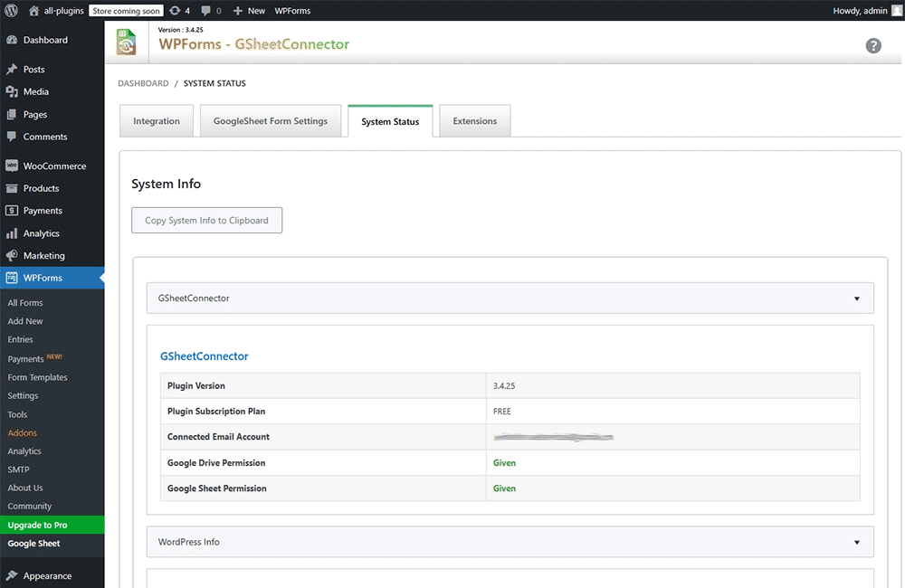Click the Analytics bar chart icon
The width and height of the screenshot is (905, 588).
[12, 233]
